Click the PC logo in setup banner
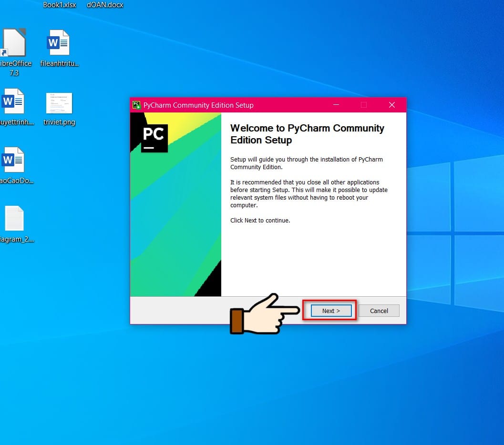The width and height of the screenshot is (504, 445). [154, 138]
